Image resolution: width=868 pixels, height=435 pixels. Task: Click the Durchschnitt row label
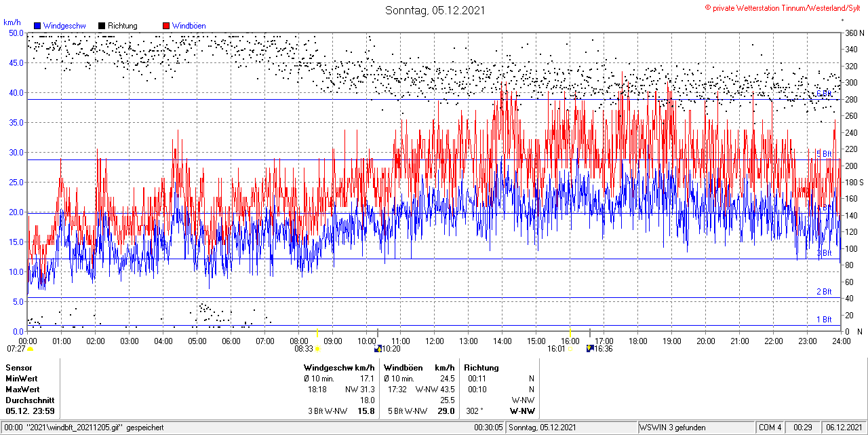click(30, 400)
